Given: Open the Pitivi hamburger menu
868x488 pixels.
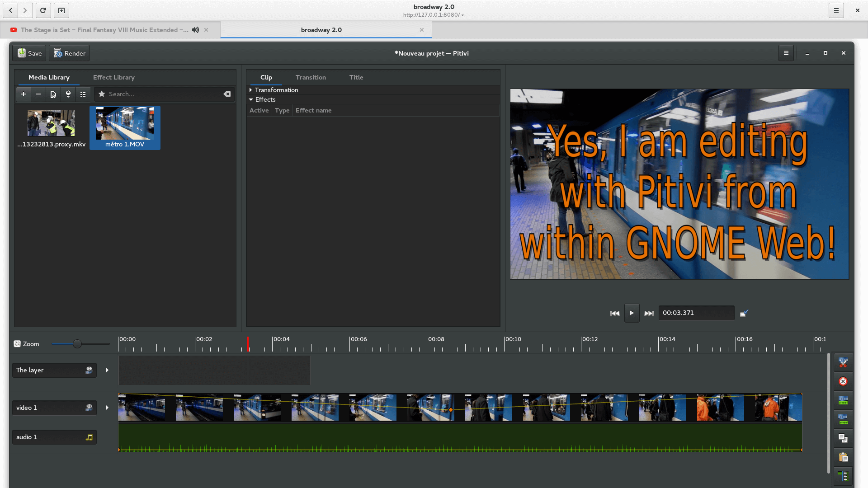Looking at the screenshot, I should point(786,53).
